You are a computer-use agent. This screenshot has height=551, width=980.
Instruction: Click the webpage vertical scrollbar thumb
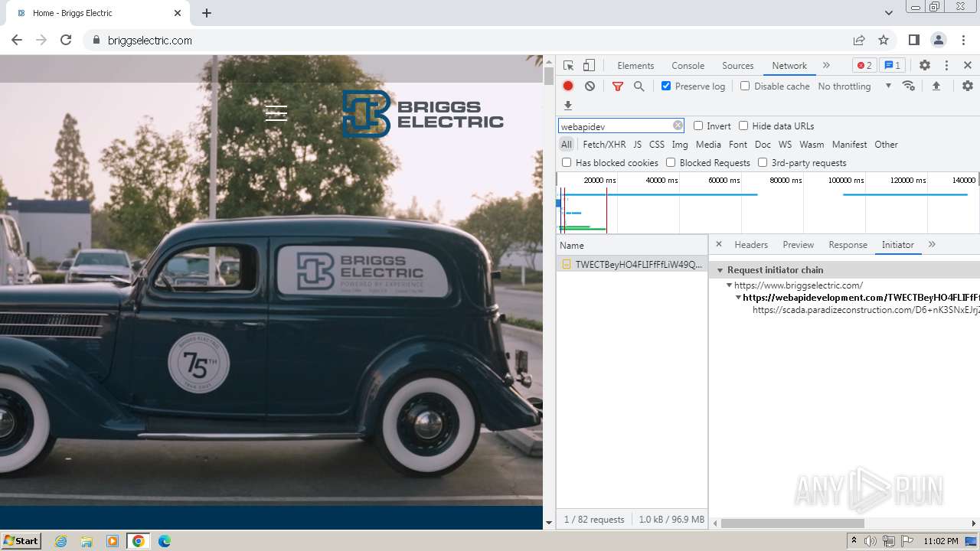click(x=548, y=77)
